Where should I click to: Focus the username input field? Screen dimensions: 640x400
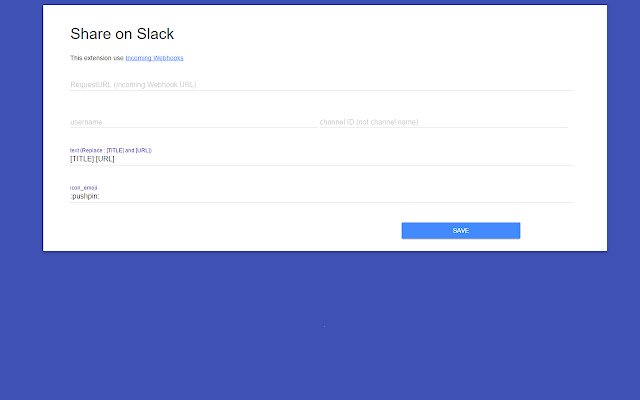193,122
